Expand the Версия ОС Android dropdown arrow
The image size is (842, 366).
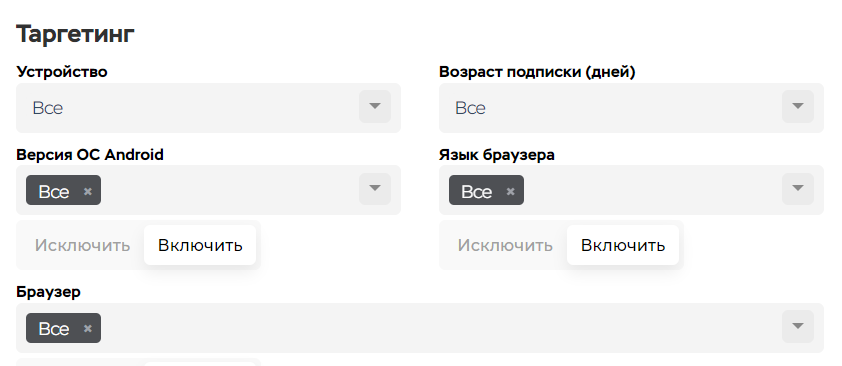point(375,189)
